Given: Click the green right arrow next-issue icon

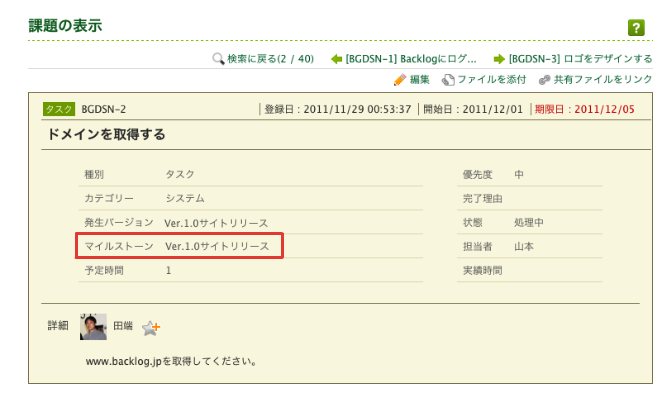Looking at the screenshot, I should coord(499,59).
